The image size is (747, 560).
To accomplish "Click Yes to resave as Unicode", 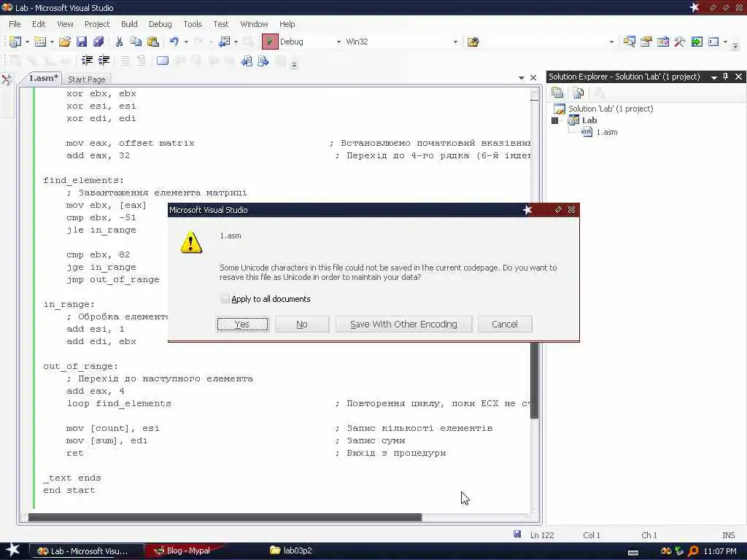I will [242, 324].
